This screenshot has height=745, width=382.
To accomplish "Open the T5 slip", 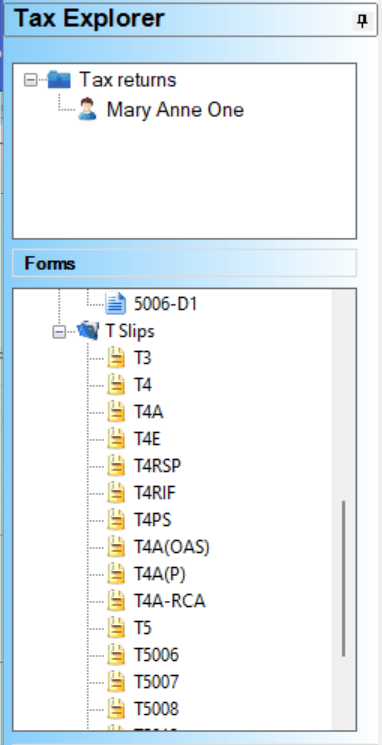I will (x=142, y=628).
